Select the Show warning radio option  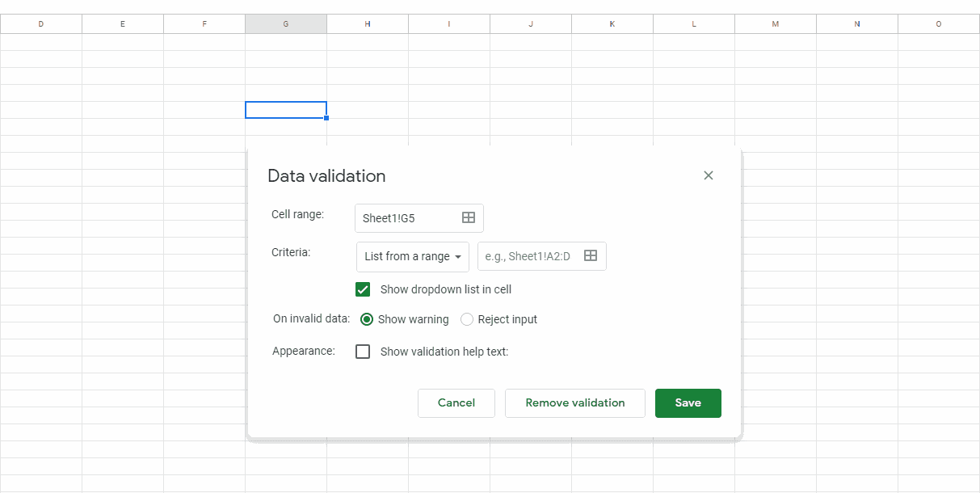tap(367, 319)
